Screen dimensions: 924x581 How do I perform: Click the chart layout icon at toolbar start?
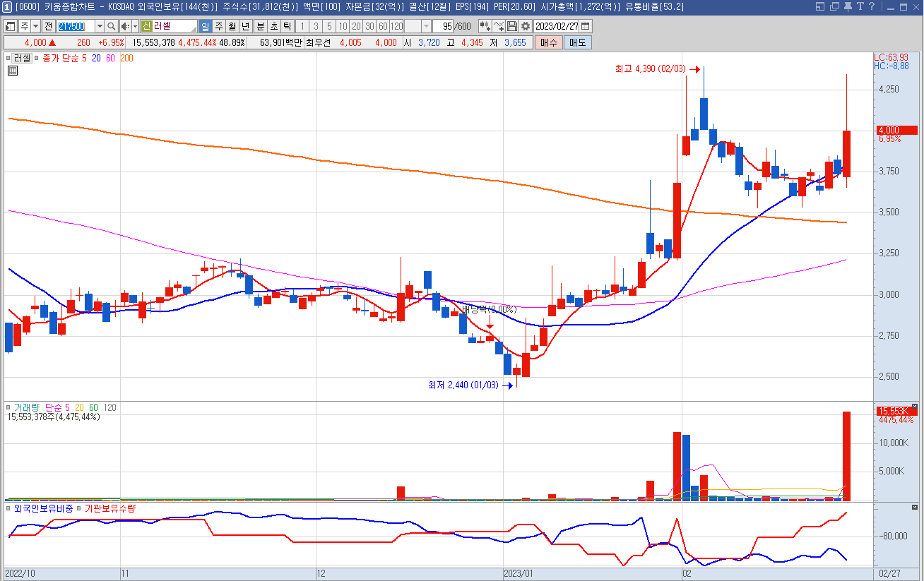11,26
